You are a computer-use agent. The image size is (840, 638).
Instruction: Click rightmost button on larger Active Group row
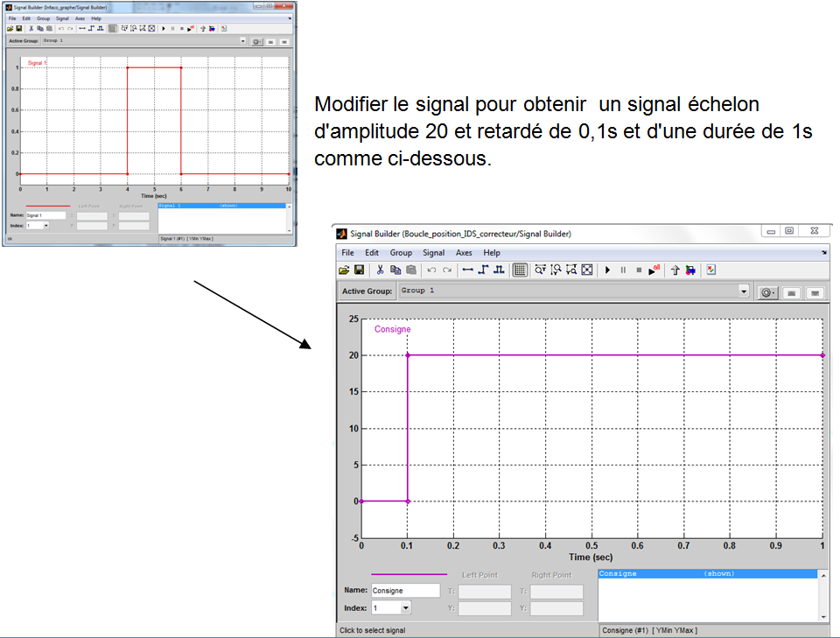click(x=815, y=292)
